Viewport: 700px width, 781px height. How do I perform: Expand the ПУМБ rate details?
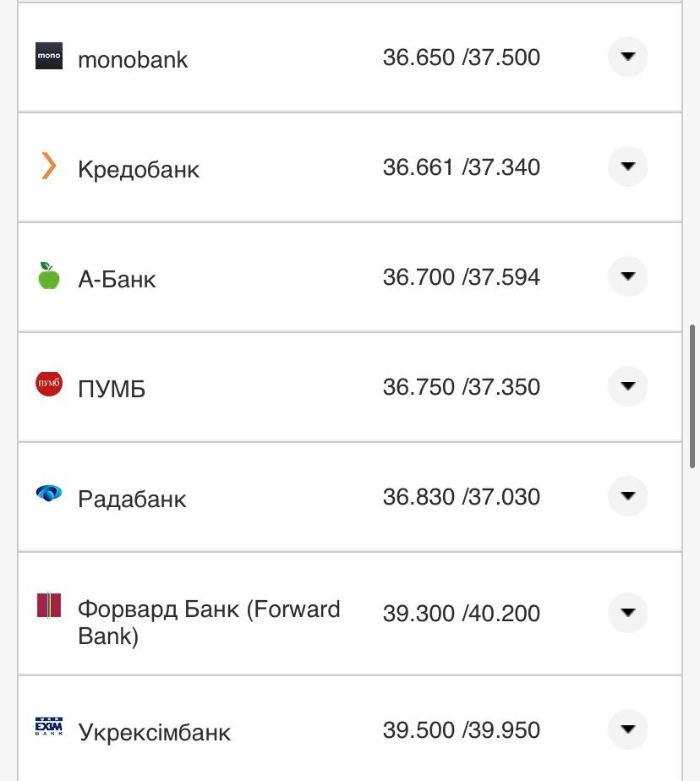(x=627, y=386)
